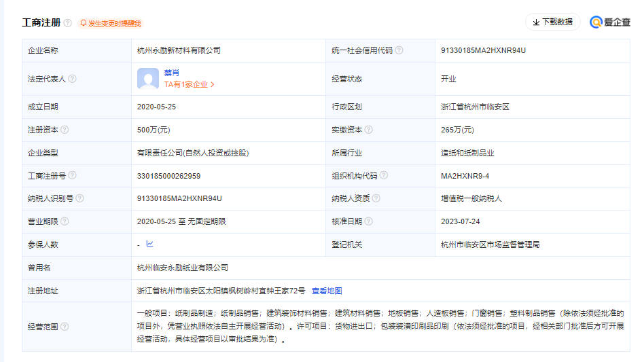Click help icon next to 组织机构代码

coord(384,175)
